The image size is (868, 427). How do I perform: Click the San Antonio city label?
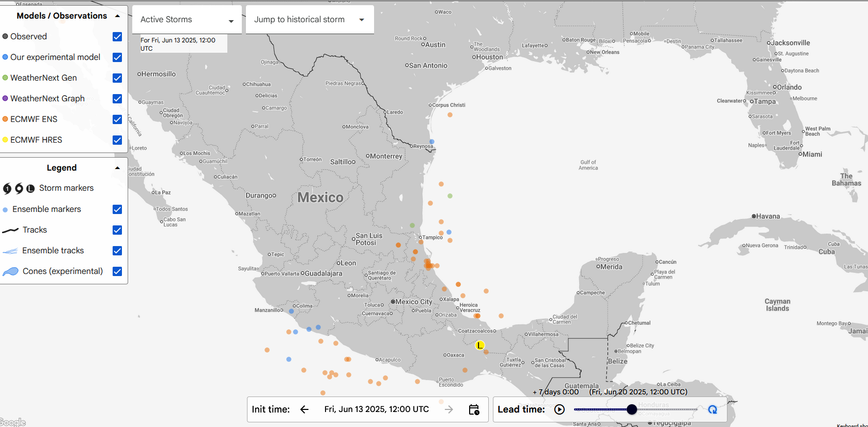[428, 66]
